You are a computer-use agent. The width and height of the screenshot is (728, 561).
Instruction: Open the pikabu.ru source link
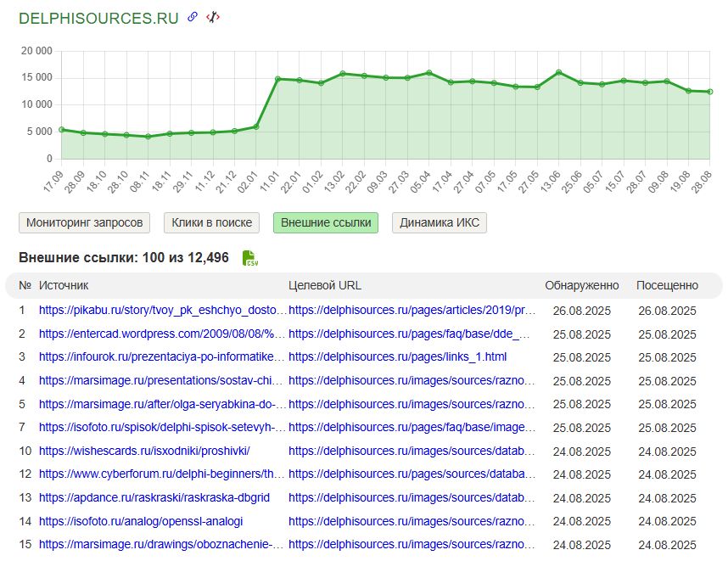(163, 311)
